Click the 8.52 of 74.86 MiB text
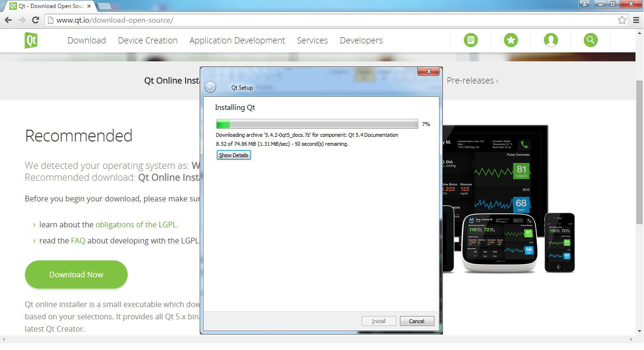The height and width of the screenshot is (350, 644). pyautogui.click(x=282, y=144)
